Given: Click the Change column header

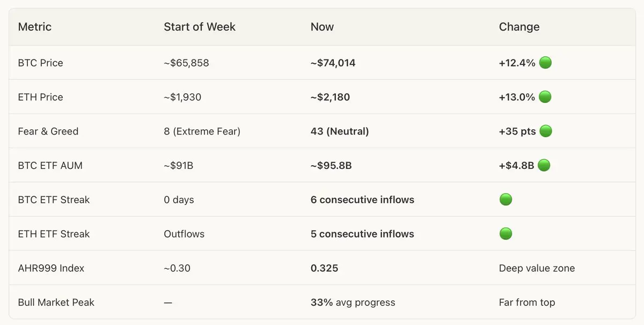Looking at the screenshot, I should [x=519, y=27].
